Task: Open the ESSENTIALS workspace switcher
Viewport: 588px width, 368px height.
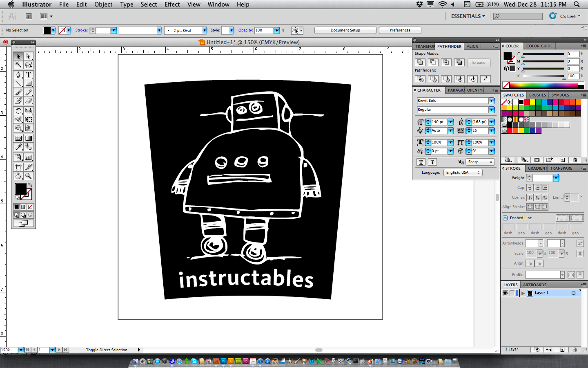Action: 468,16
